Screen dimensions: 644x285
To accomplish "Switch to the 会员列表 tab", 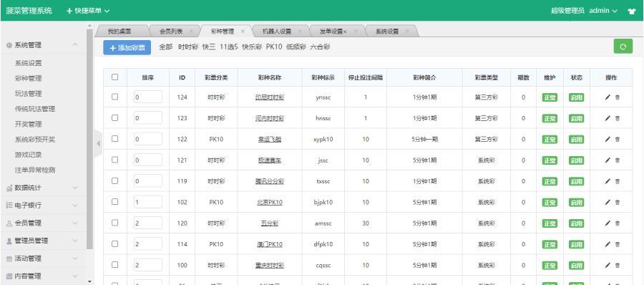I will click(171, 32).
